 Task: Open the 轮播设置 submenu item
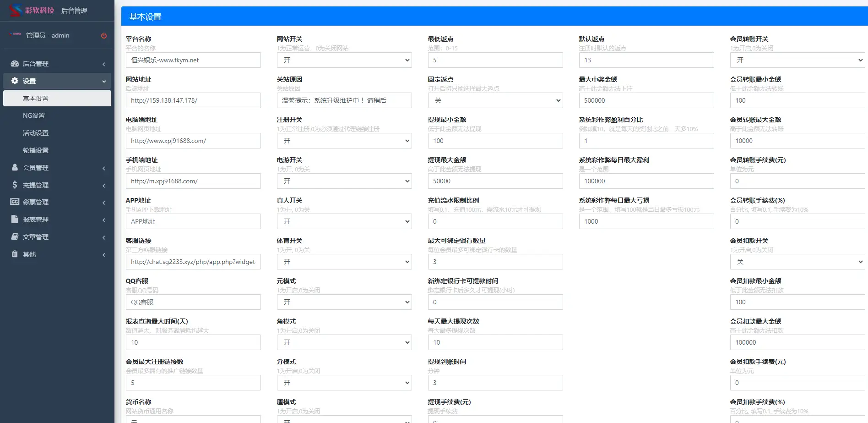point(57,150)
